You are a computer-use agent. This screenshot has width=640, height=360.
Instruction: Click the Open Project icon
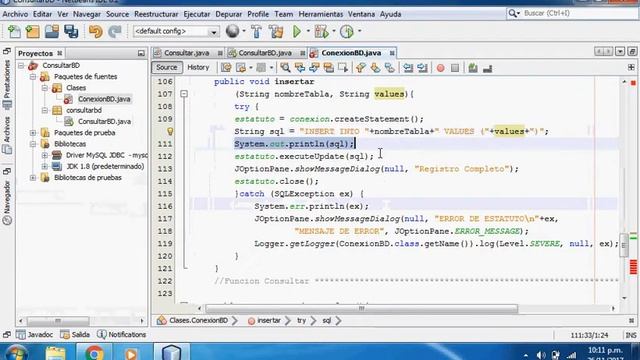click(52, 31)
